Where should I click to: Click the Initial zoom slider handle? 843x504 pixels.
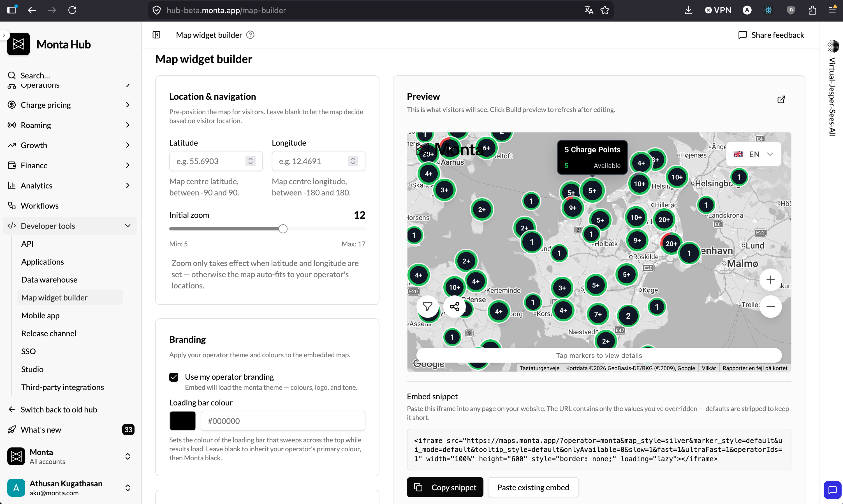[283, 228]
